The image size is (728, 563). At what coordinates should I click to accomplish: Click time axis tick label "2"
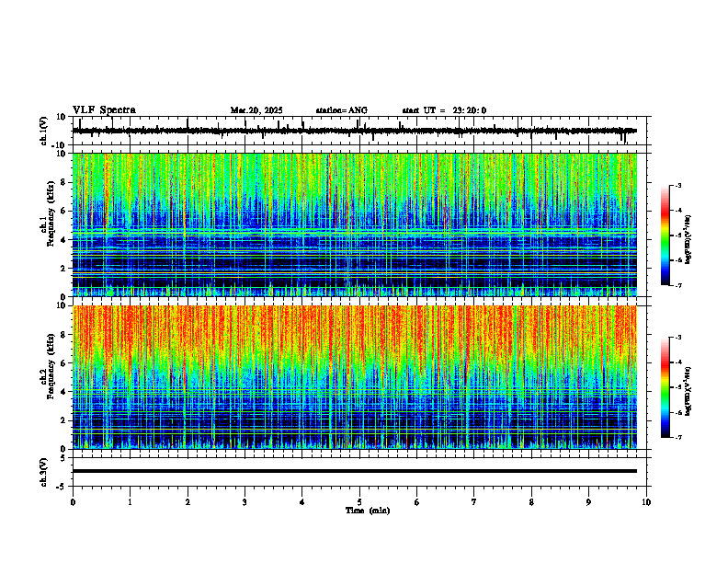click(188, 502)
